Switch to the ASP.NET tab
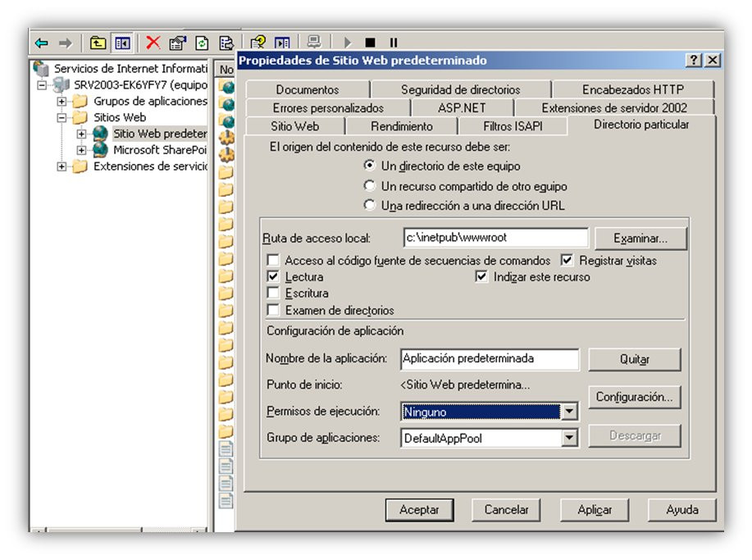This screenshot has width=752, height=560. pos(462,108)
